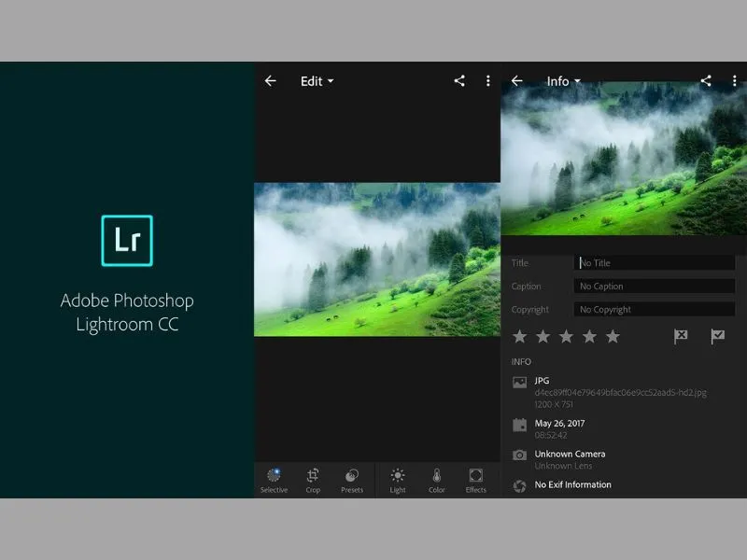Click the JPG file image icon

pyautogui.click(x=520, y=383)
